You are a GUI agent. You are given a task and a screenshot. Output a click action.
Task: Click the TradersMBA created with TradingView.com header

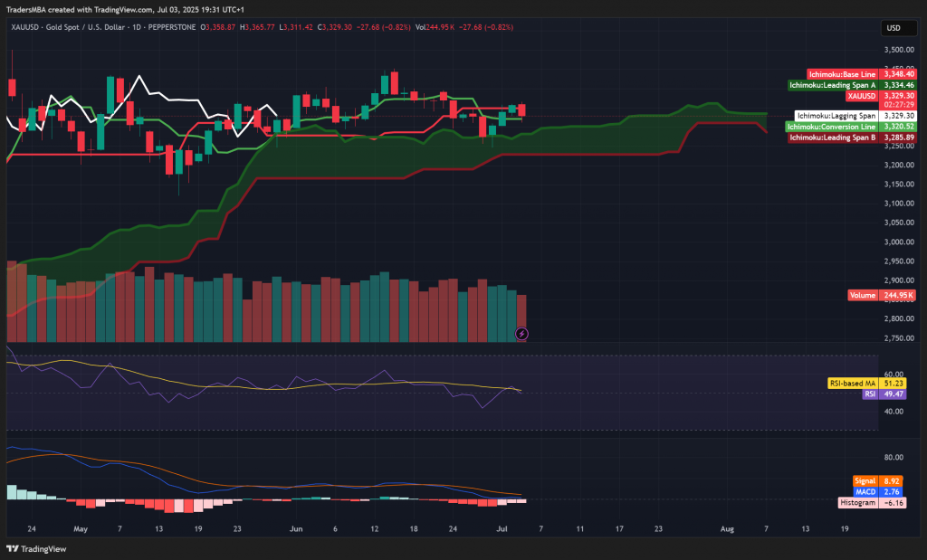136,11
